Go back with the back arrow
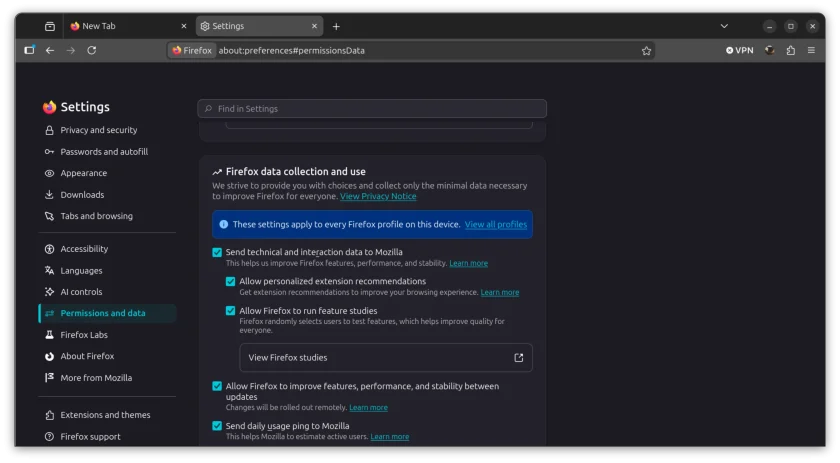Image resolution: width=840 pixels, height=463 pixels. pyautogui.click(x=50, y=50)
